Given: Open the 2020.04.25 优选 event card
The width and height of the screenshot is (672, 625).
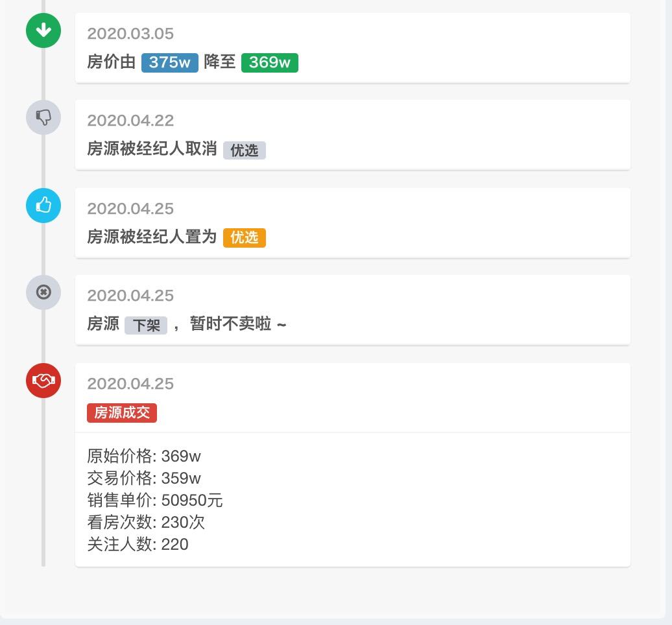Looking at the screenshot, I should pyautogui.click(x=352, y=222).
